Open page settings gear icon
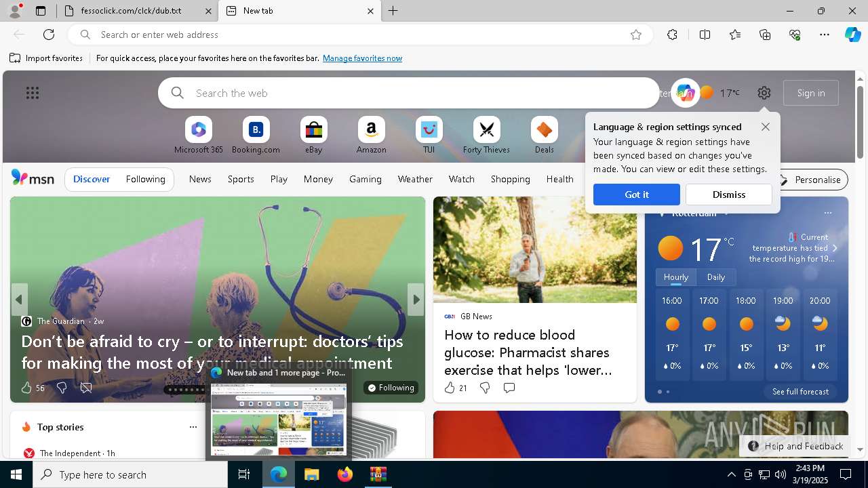The width and height of the screenshot is (868, 488). (764, 93)
